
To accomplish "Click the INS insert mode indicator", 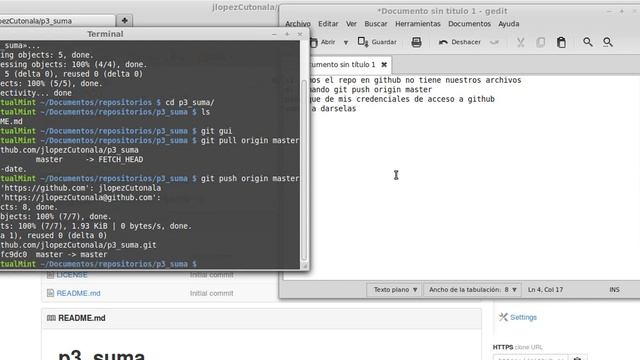I will [614, 290].
